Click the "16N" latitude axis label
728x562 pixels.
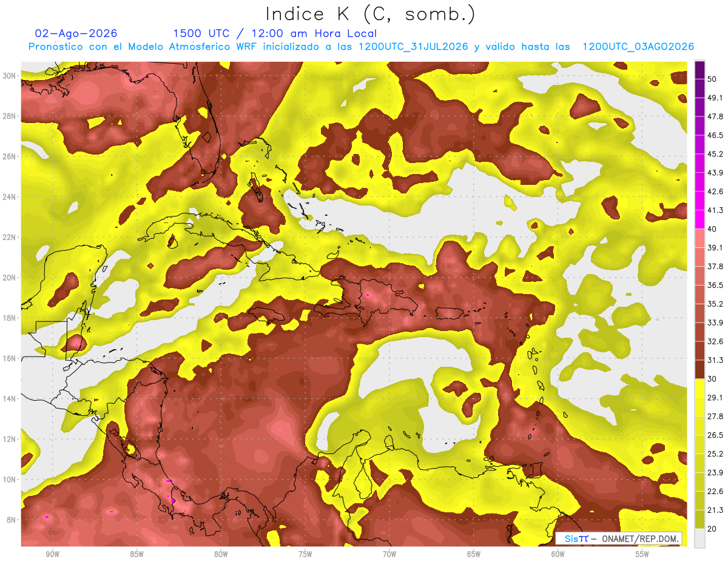[x=10, y=358]
